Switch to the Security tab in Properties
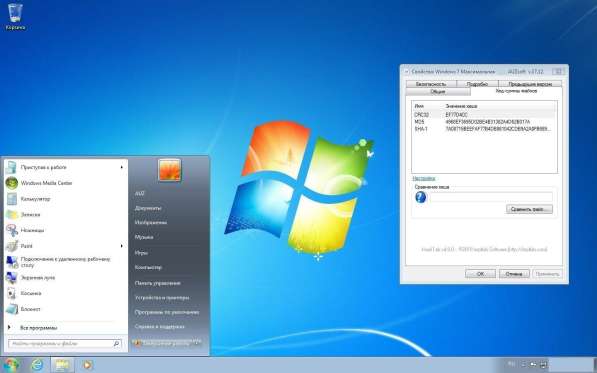The width and height of the screenshot is (597, 373). point(431,84)
